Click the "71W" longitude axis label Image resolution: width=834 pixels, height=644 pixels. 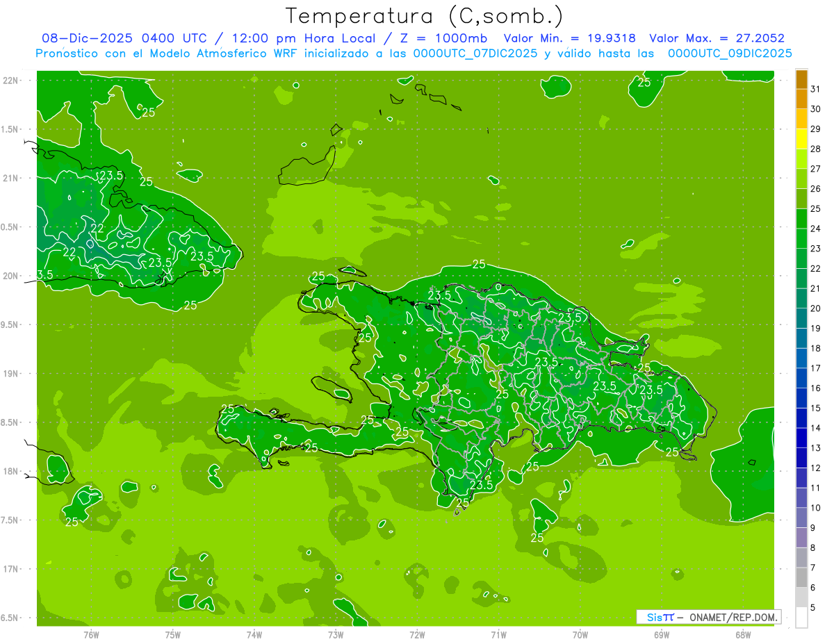pos(498,635)
